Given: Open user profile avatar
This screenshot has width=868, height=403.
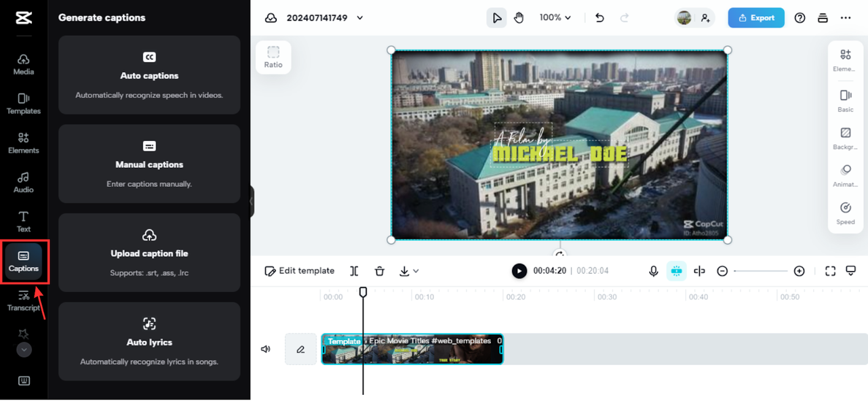Looking at the screenshot, I should [x=684, y=18].
